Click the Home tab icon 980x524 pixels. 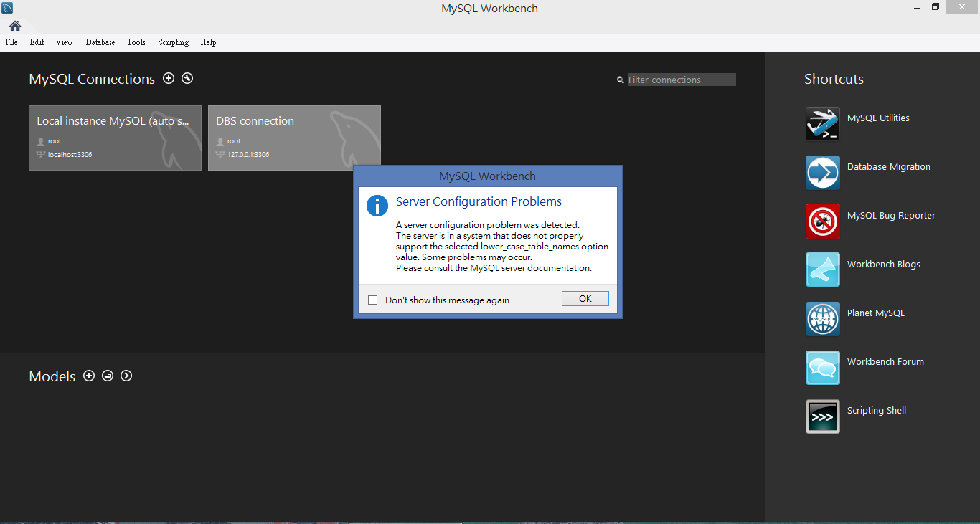pos(15,26)
